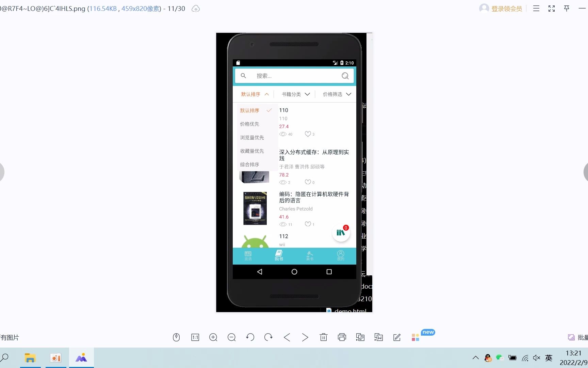This screenshot has height=368, width=588.
Task: Print the image via the printer icon
Action: pyautogui.click(x=342, y=337)
